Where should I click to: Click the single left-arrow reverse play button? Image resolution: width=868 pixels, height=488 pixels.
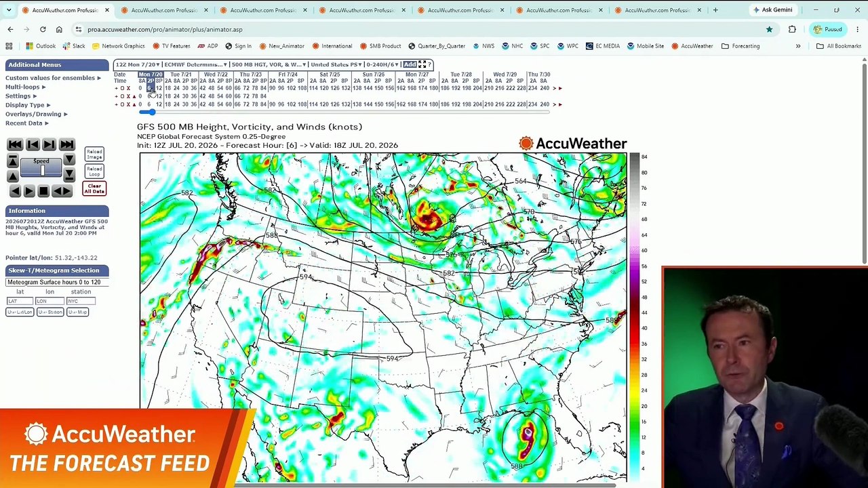point(15,192)
